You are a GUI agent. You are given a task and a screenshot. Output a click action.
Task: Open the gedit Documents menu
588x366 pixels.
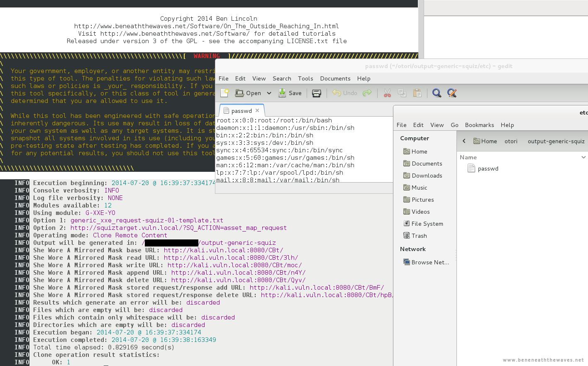coord(335,78)
